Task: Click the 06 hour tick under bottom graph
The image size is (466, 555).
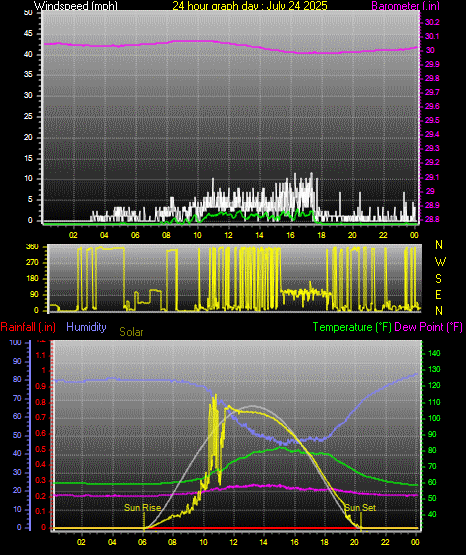Action: point(142,542)
